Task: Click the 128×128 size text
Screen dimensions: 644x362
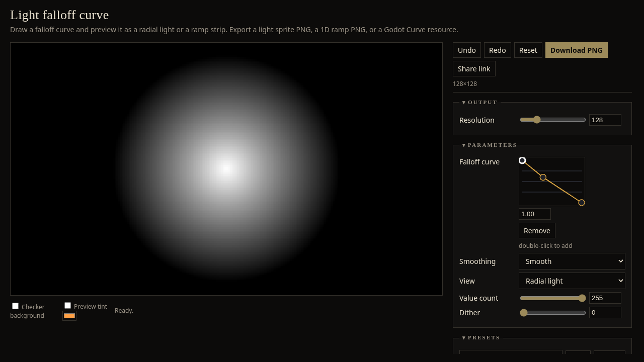Action: [465, 84]
